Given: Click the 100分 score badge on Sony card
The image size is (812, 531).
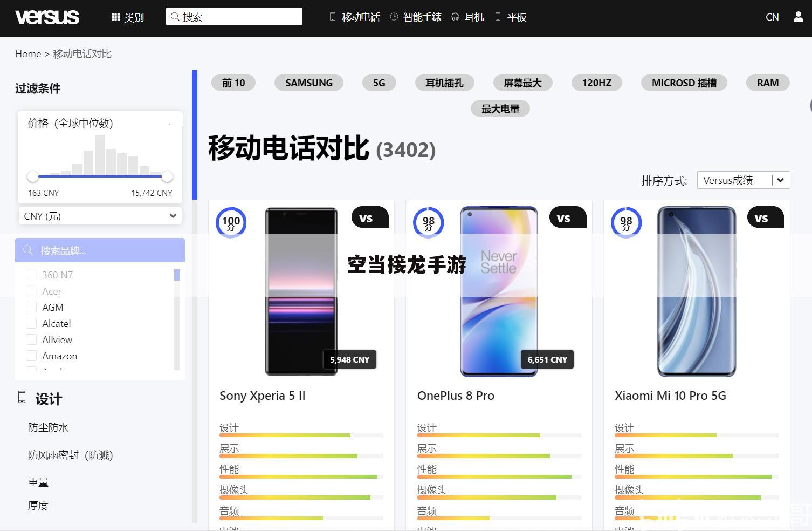Looking at the screenshot, I should [x=231, y=222].
